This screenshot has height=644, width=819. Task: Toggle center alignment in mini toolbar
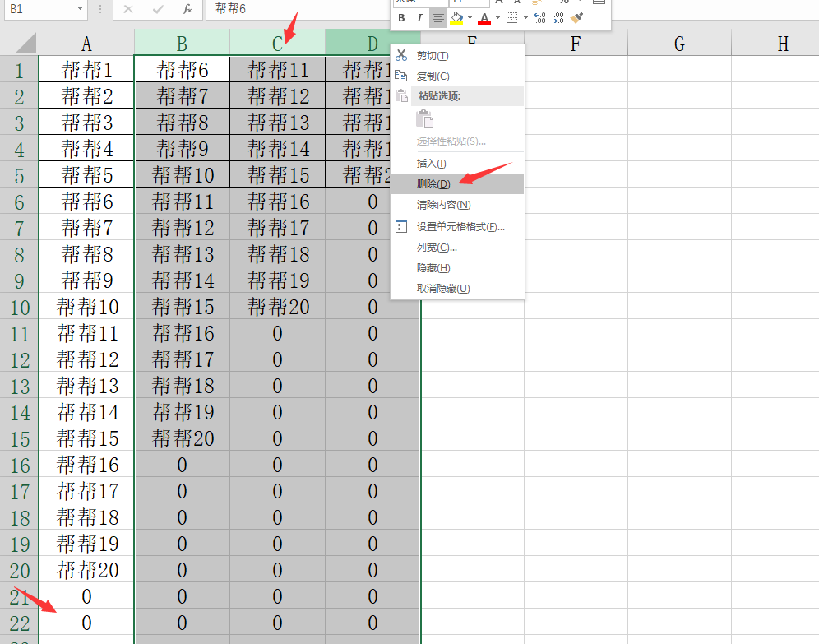pyautogui.click(x=438, y=18)
